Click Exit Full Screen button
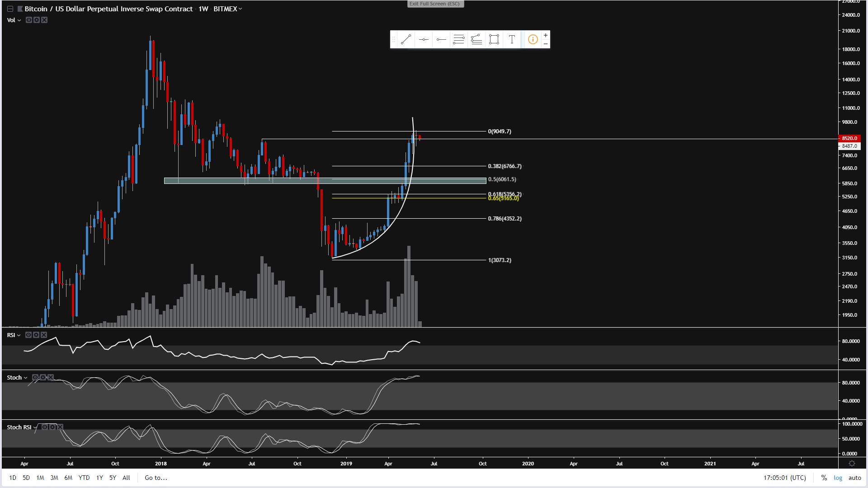 435,4
